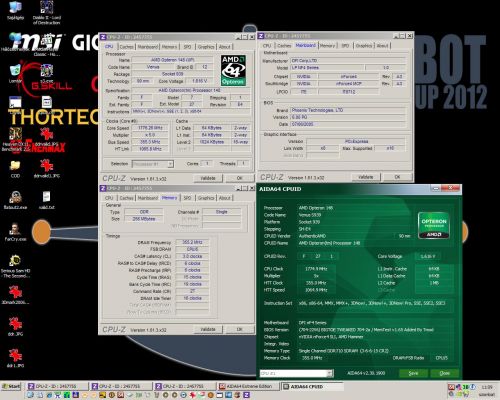500x400 pixels.
Task: Open the Start button on the taskbar
Action: click(11, 386)
